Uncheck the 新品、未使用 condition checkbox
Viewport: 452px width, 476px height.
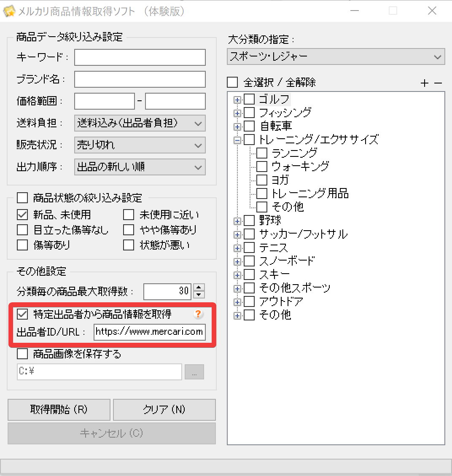click(22, 215)
